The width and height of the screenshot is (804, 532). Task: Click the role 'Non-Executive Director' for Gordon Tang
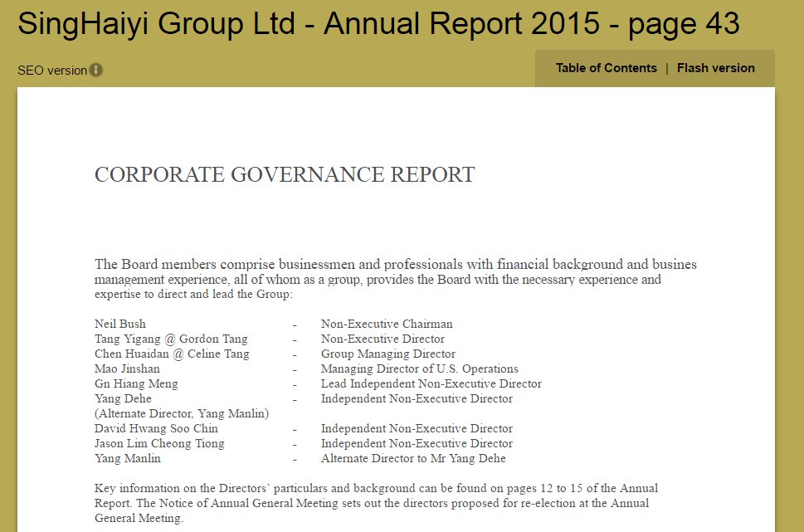pos(383,339)
